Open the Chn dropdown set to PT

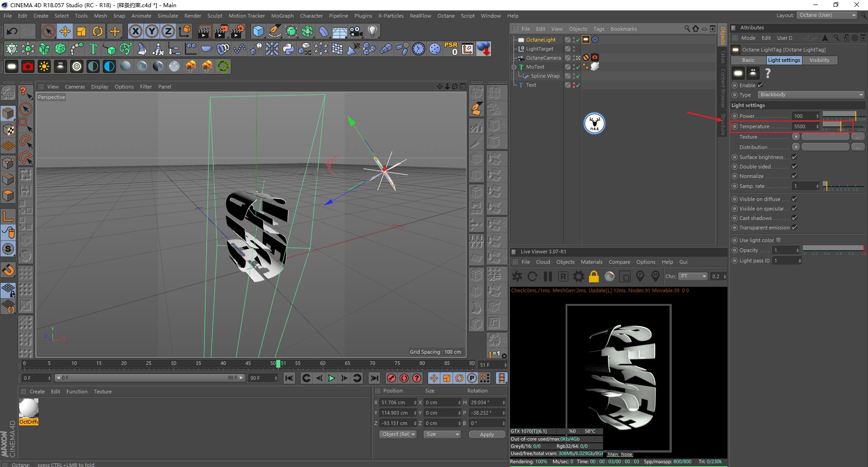pos(693,276)
